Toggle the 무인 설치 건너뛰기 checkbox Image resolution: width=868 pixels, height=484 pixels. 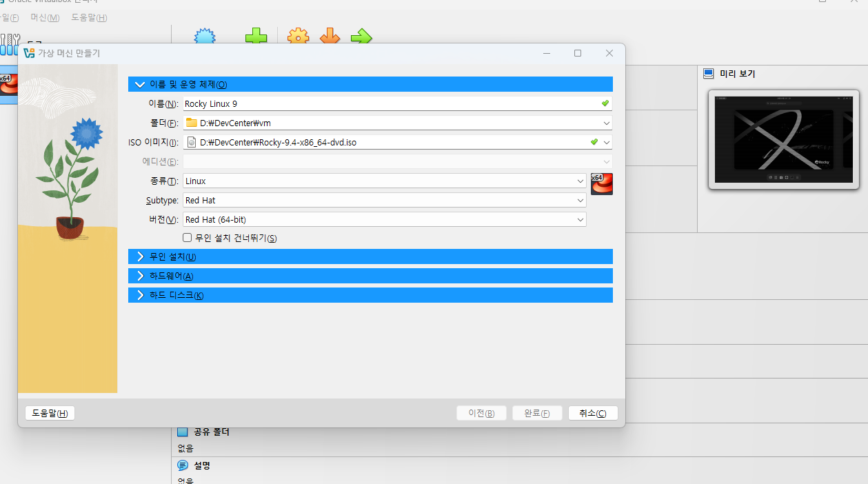pos(187,237)
